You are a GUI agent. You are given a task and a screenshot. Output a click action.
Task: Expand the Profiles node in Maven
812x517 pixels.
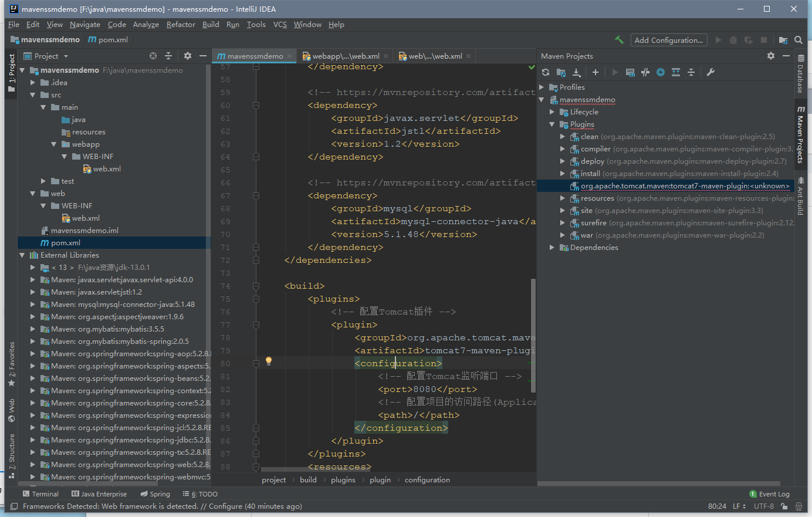[542, 87]
